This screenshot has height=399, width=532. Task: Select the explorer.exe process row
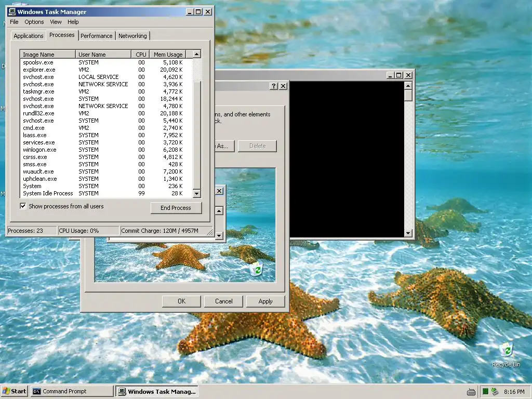pyautogui.click(x=106, y=70)
